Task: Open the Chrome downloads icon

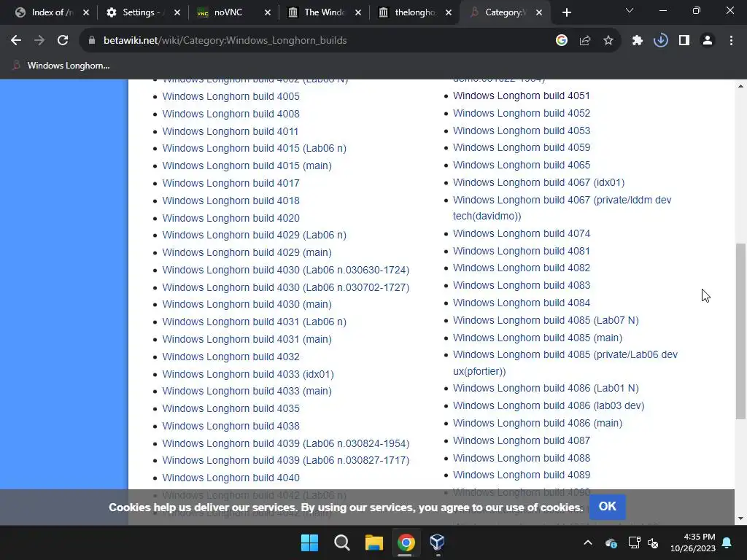Action: pyautogui.click(x=661, y=41)
